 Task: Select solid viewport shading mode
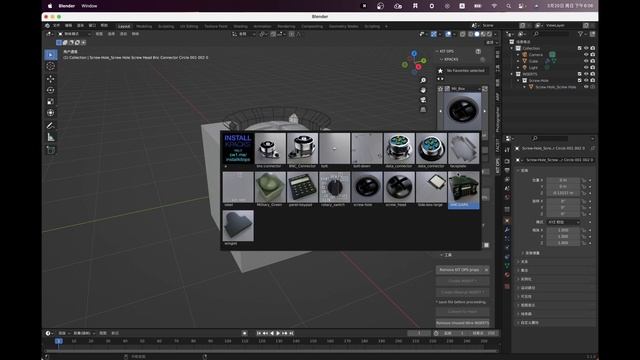point(477,34)
